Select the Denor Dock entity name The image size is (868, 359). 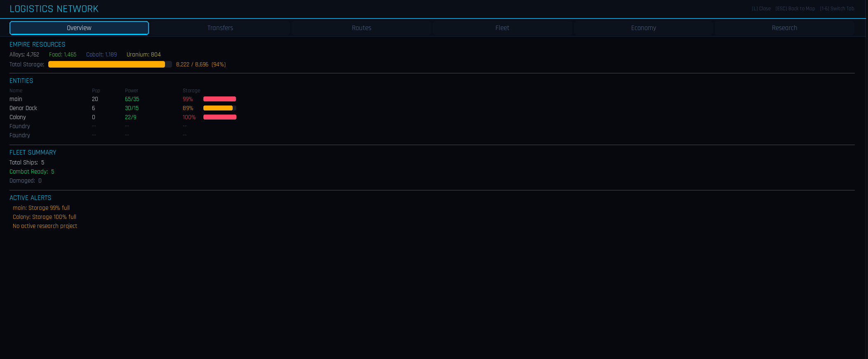[x=24, y=108]
